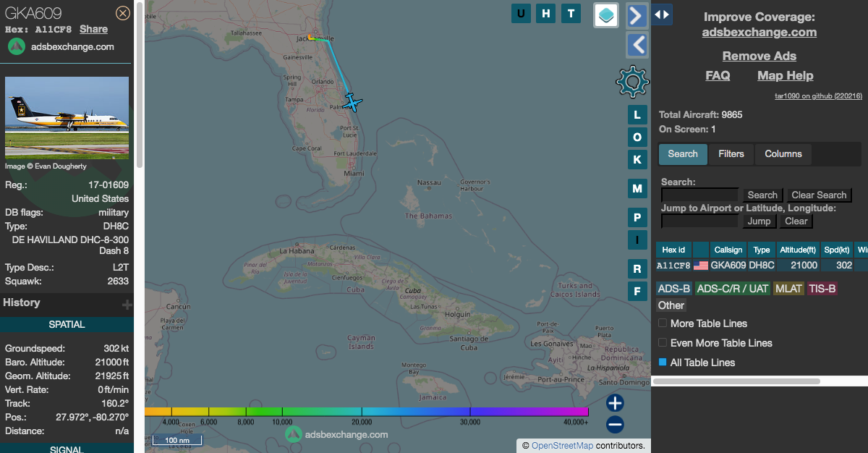
Task: Click the Search button
Action: [762, 195]
